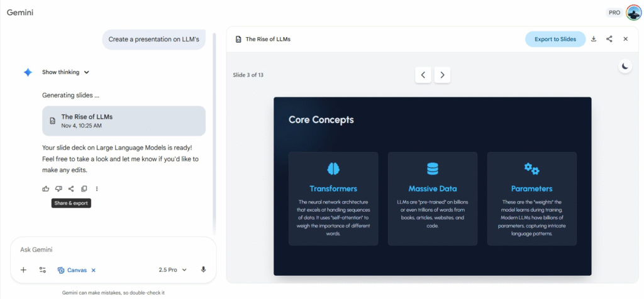
Task: Expand the Show thinking section
Action: coord(65,72)
